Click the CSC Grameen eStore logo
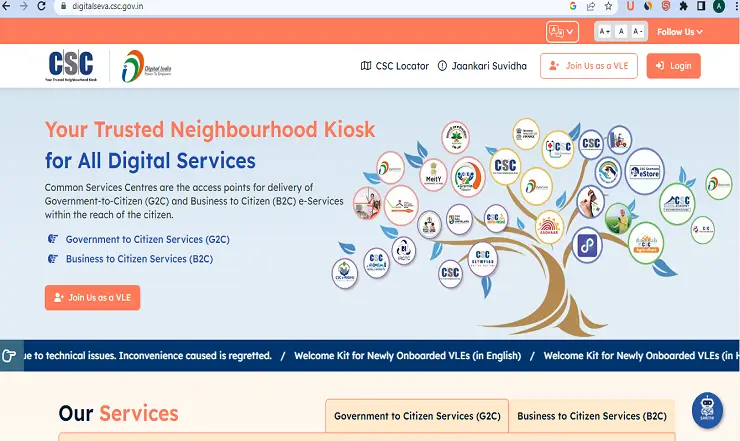 pyautogui.click(x=645, y=171)
